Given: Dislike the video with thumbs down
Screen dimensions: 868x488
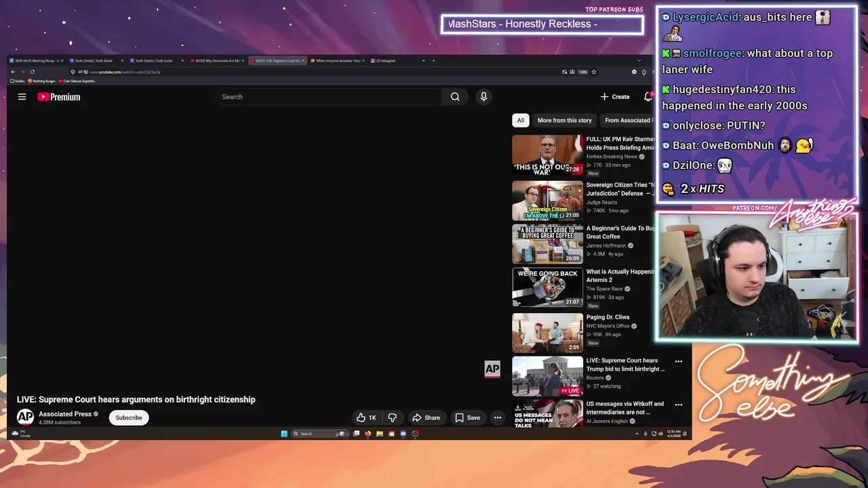Looking at the screenshot, I should (392, 418).
